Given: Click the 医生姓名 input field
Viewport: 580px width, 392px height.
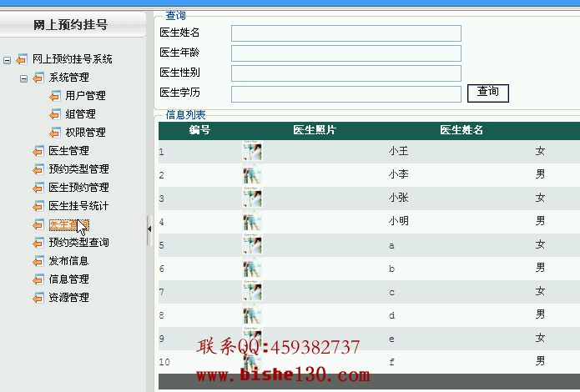Looking at the screenshot, I should tap(345, 33).
